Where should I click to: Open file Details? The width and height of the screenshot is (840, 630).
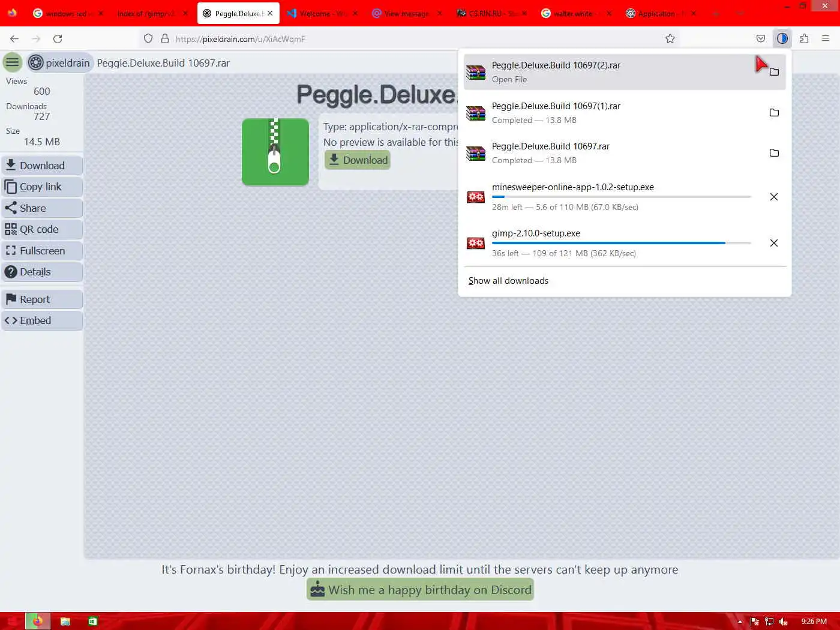point(42,272)
